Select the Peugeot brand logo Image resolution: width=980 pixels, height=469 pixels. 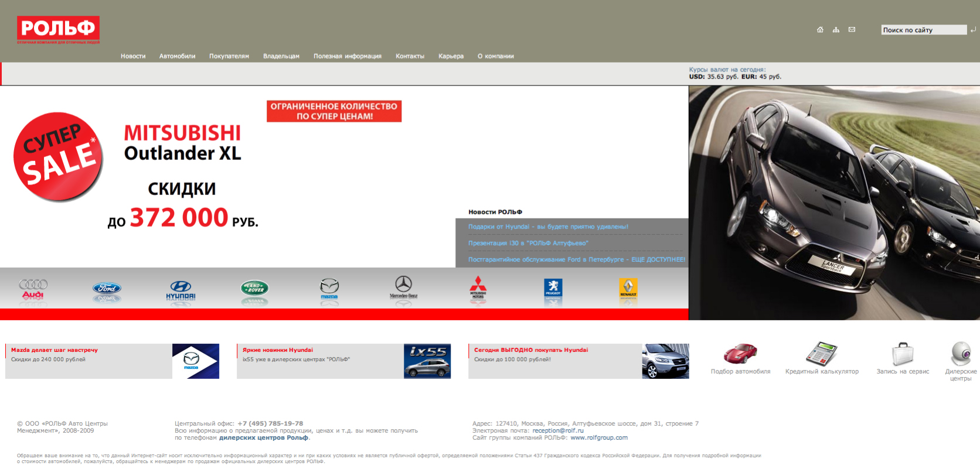tap(553, 287)
